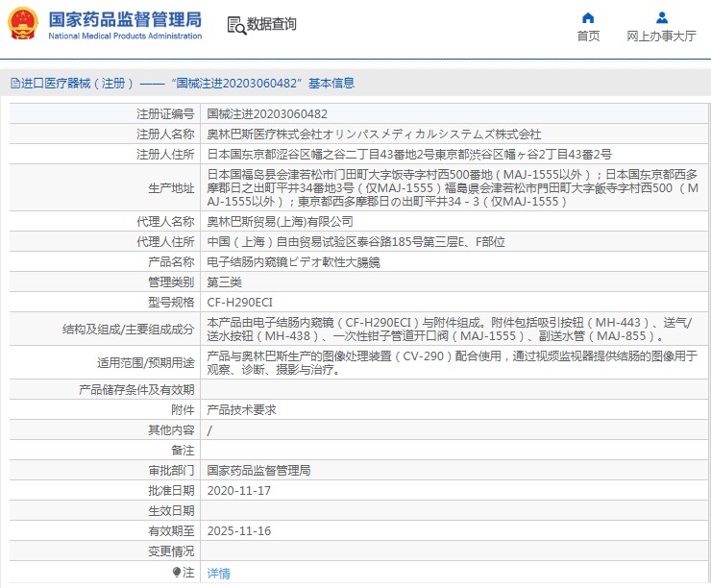Image resolution: width=711 pixels, height=588 pixels.
Task: Go to 首页 home link
Action: click(588, 36)
